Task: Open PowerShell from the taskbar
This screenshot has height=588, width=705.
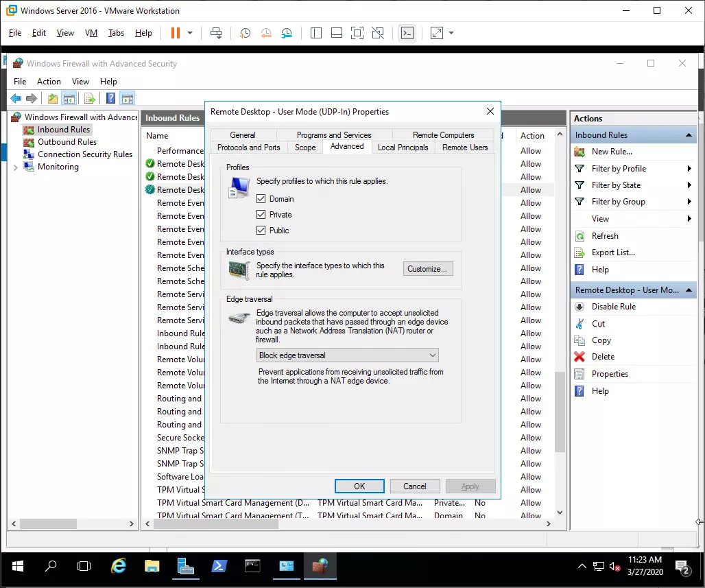Action: point(219,565)
